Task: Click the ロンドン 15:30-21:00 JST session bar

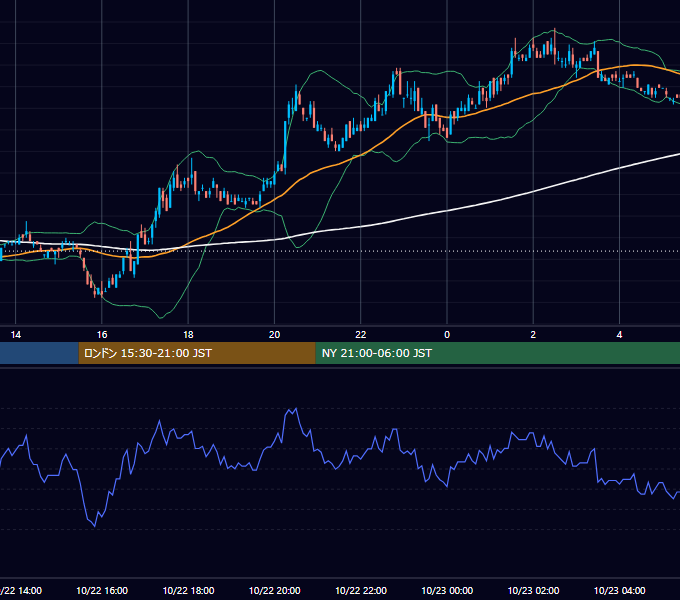Action: [197, 353]
